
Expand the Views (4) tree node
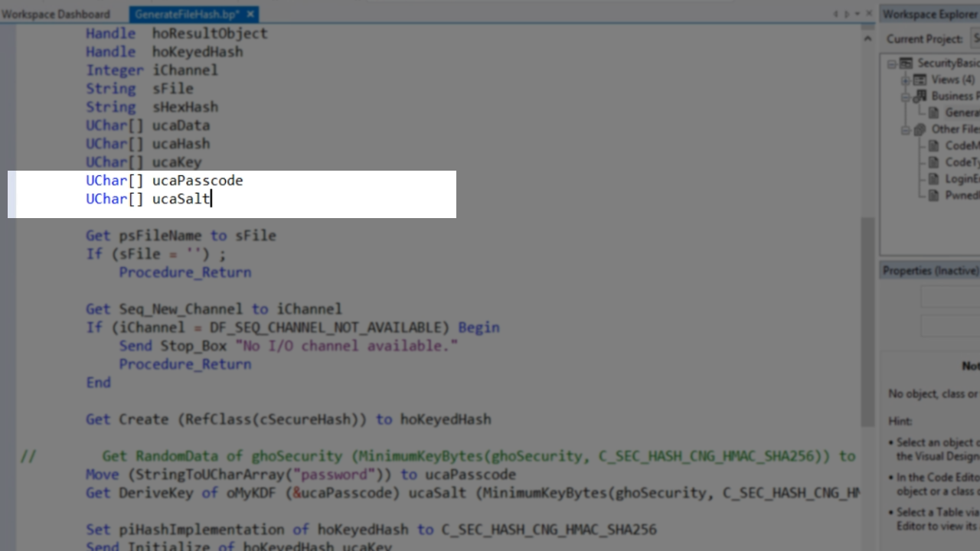905,80
